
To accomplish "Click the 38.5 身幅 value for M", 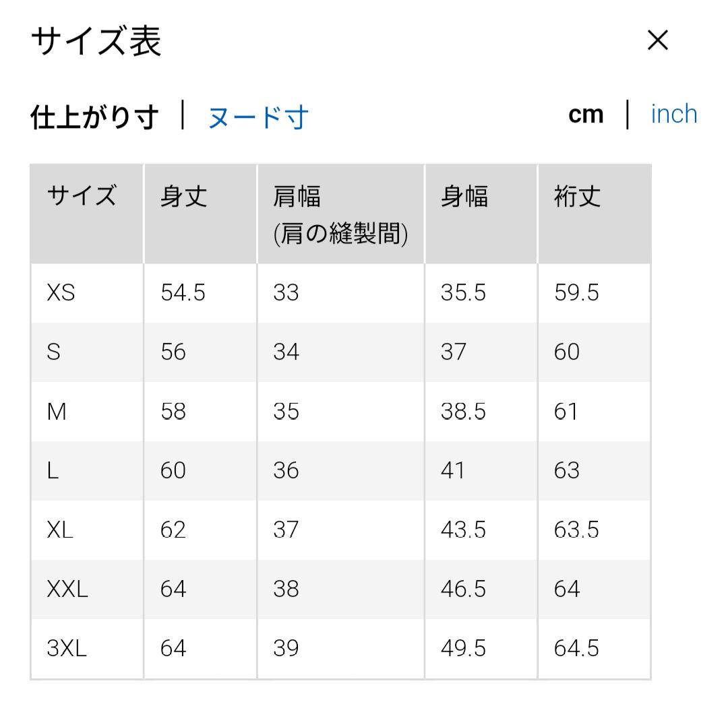I will 463,412.
